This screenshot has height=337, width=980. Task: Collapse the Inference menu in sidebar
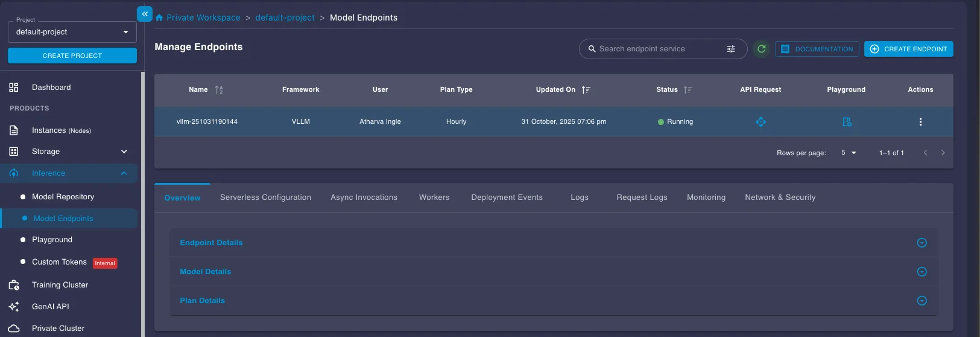pyautogui.click(x=124, y=173)
